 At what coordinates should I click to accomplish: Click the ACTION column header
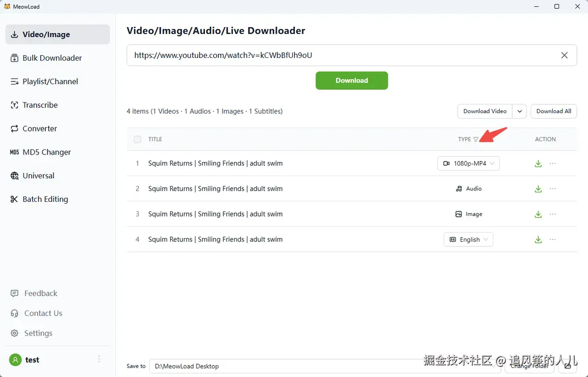(545, 139)
